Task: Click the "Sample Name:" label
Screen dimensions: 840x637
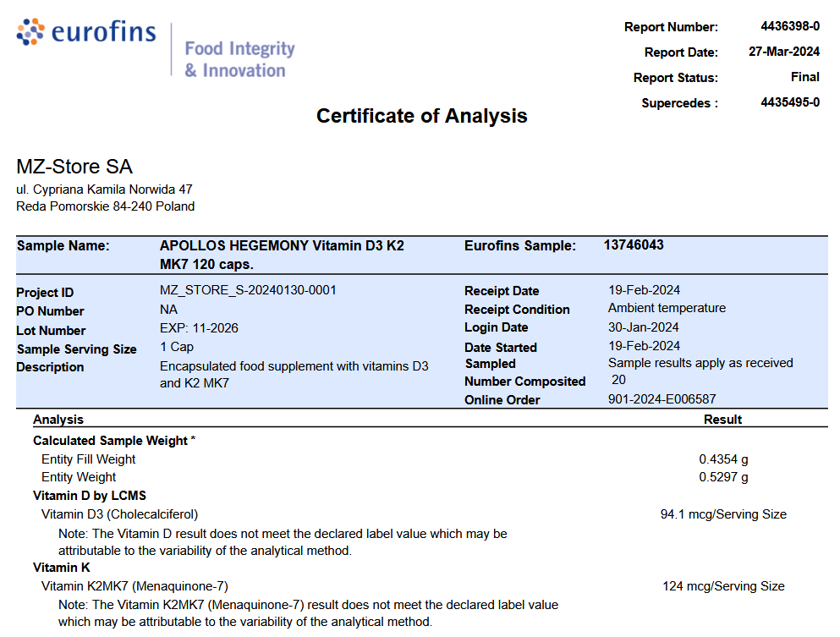Action: pyautogui.click(x=63, y=246)
